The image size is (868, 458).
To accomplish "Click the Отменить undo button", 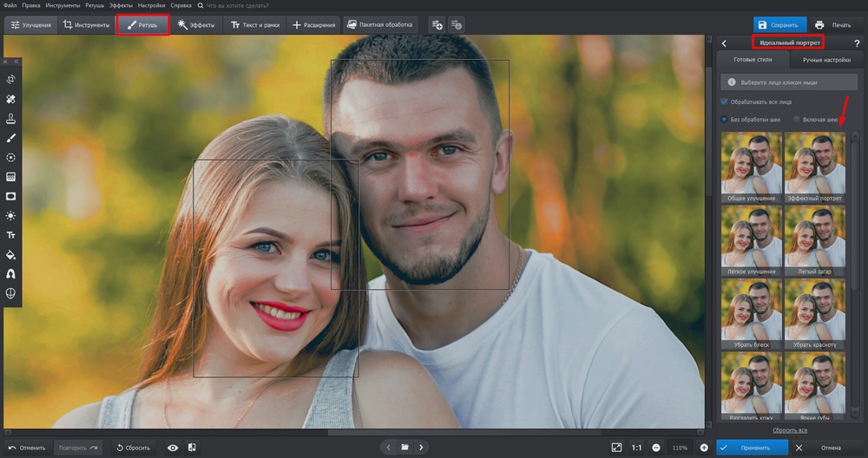I will coord(30,448).
